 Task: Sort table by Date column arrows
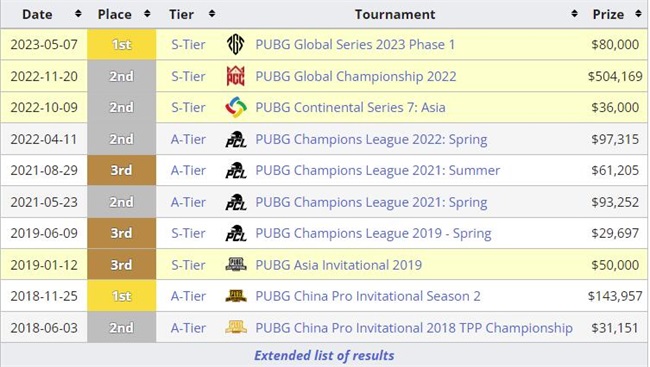[x=78, y=14]
